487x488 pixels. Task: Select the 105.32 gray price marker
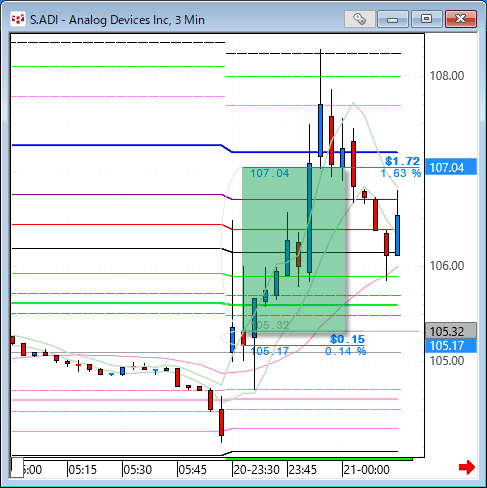tap(451, 331)
